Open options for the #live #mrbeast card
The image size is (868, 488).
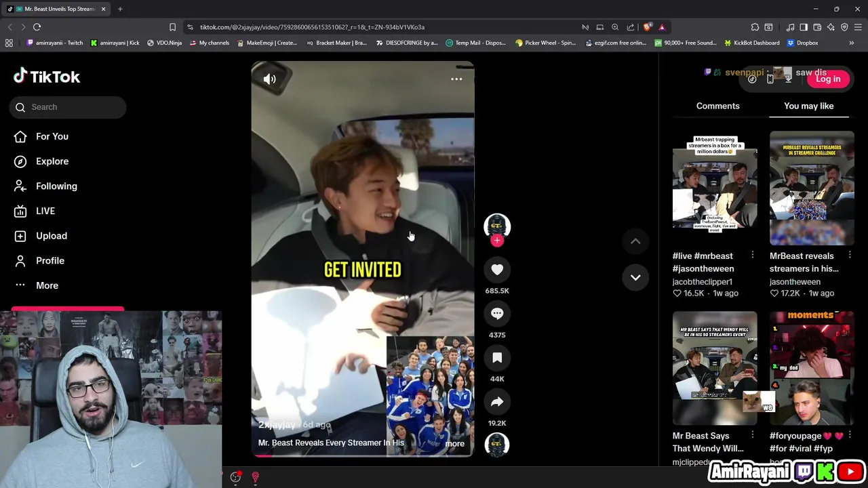click(x=752, y=255)
